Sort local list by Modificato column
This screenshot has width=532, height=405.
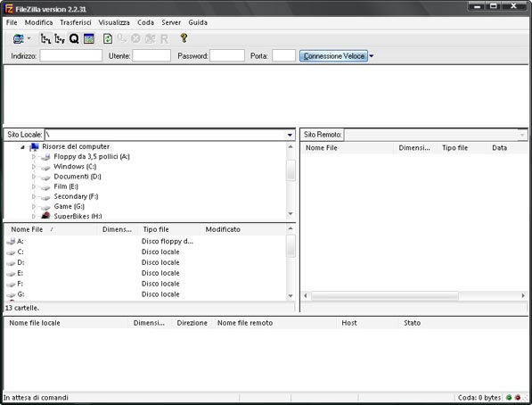tap(243, 229)
